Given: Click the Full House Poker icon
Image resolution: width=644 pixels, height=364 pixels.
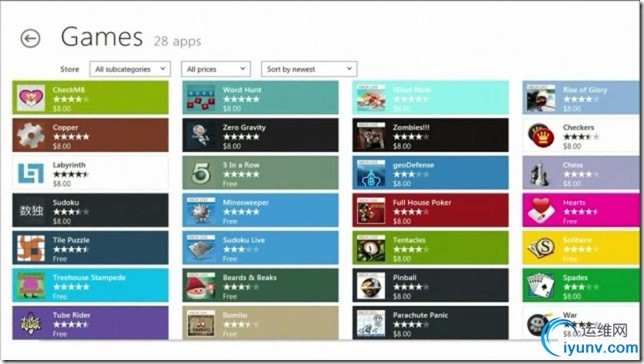Looking at the screenshot, I should [x=371, y=211].
